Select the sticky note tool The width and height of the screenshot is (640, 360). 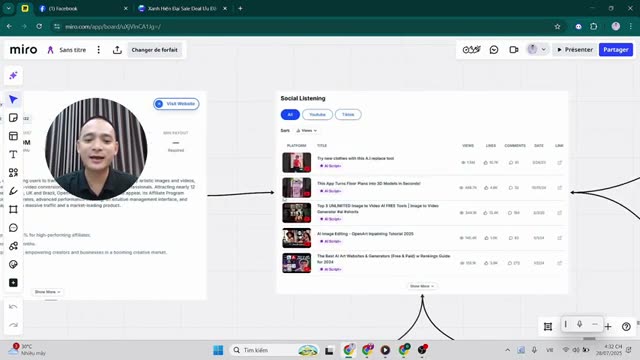click(13, 118)
